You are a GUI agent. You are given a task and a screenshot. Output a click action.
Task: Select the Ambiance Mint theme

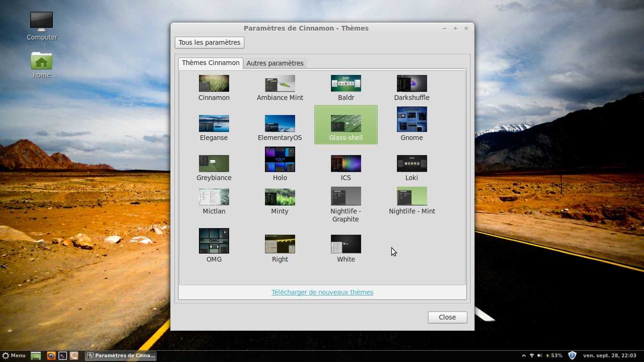(280, 88)
